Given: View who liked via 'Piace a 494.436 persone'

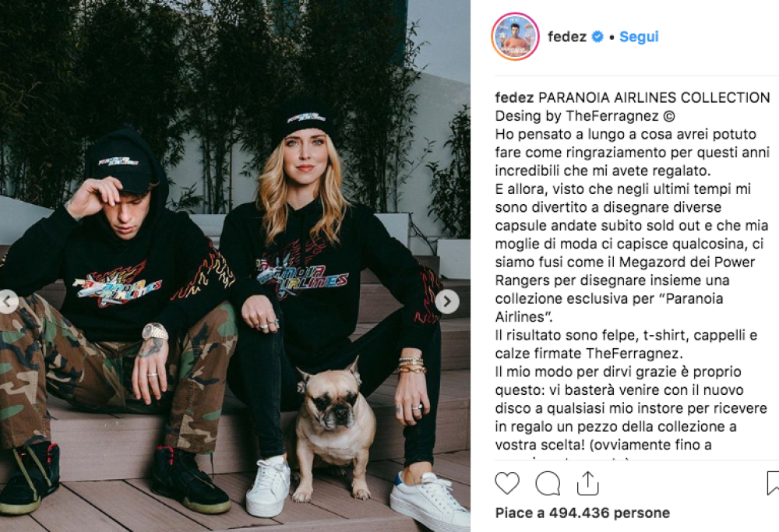Looking at the screenshot, I should click(x=582, y=513).
